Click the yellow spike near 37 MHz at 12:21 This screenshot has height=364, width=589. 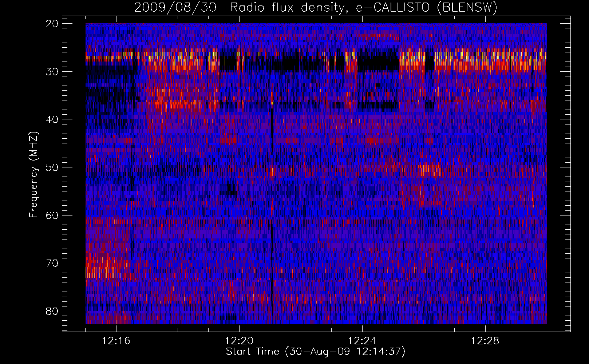click(272, 103)
